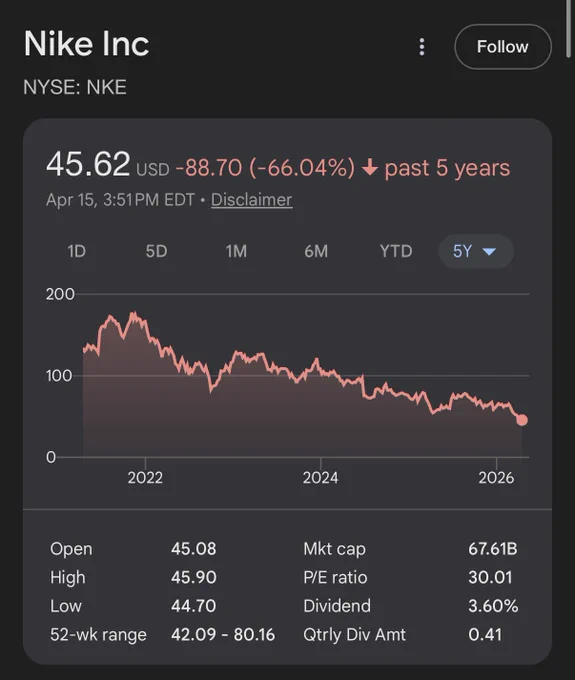575x680 pixels.
Task: Click the page scrollbar at top right
Action: (568, 28)
